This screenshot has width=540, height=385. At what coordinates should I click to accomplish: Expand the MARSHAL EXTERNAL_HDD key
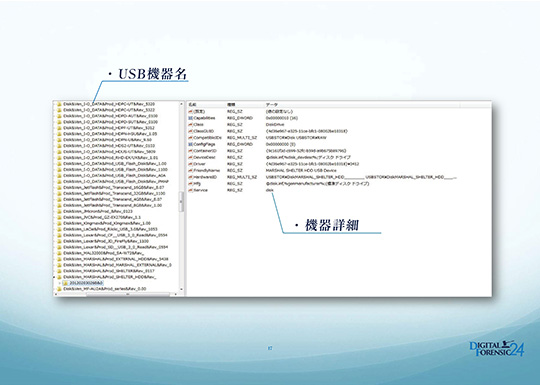tap(55, 259)
